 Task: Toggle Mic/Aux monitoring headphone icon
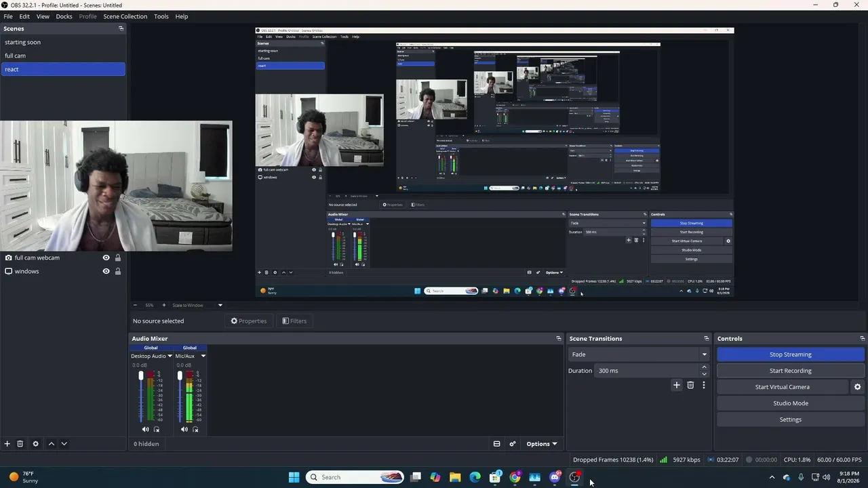[x=195, y=430]
